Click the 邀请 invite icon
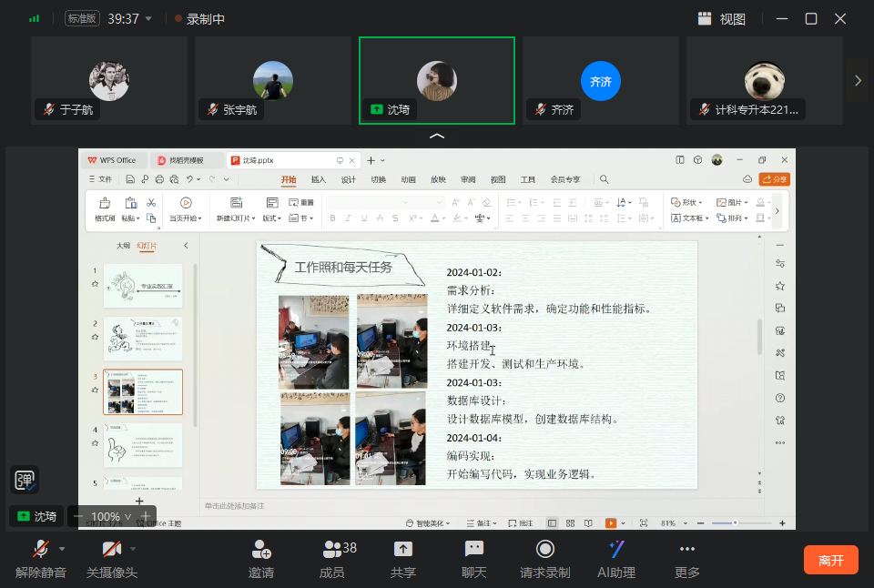 260,550
